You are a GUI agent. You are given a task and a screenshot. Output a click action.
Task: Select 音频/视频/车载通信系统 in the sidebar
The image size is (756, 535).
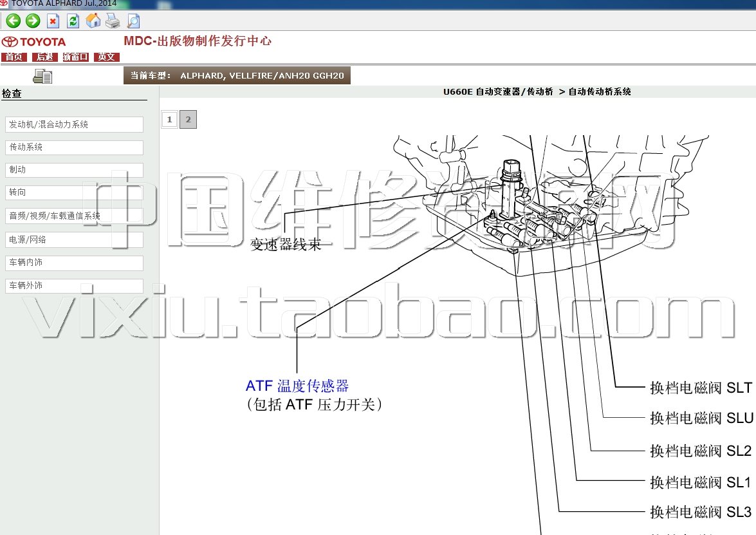[74, 216]
